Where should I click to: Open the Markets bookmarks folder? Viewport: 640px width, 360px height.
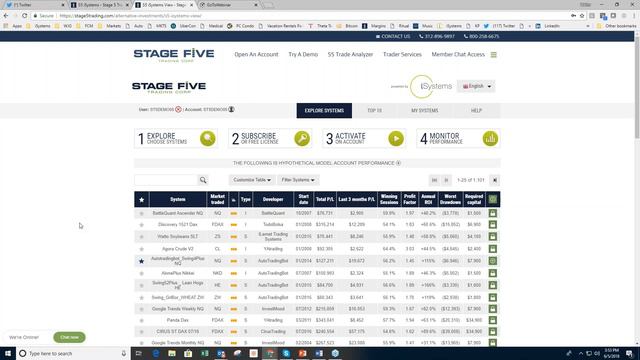(x=109, y=26)
